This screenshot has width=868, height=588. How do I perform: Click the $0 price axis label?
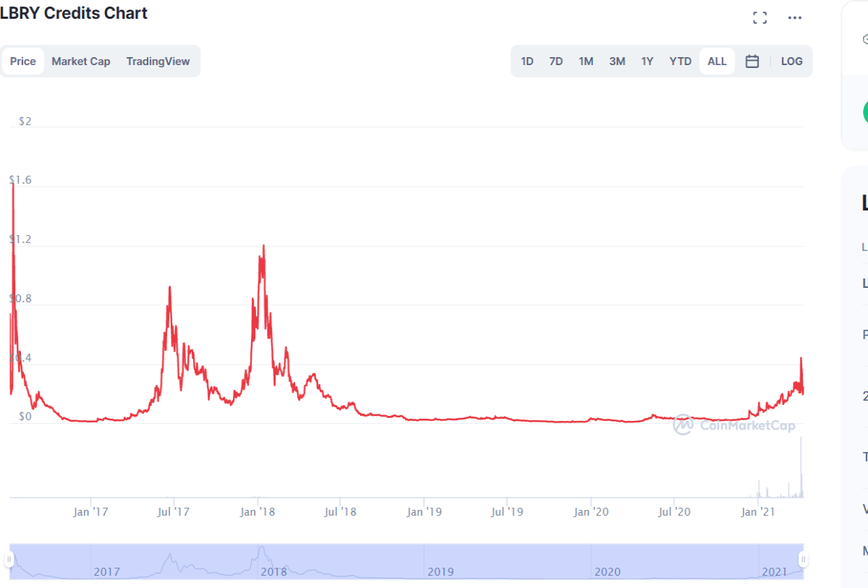(25, 417)
